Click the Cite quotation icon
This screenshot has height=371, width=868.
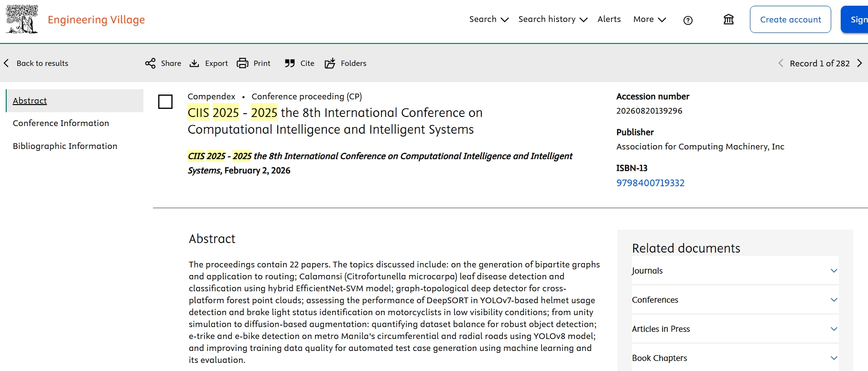tap(290, 64)
